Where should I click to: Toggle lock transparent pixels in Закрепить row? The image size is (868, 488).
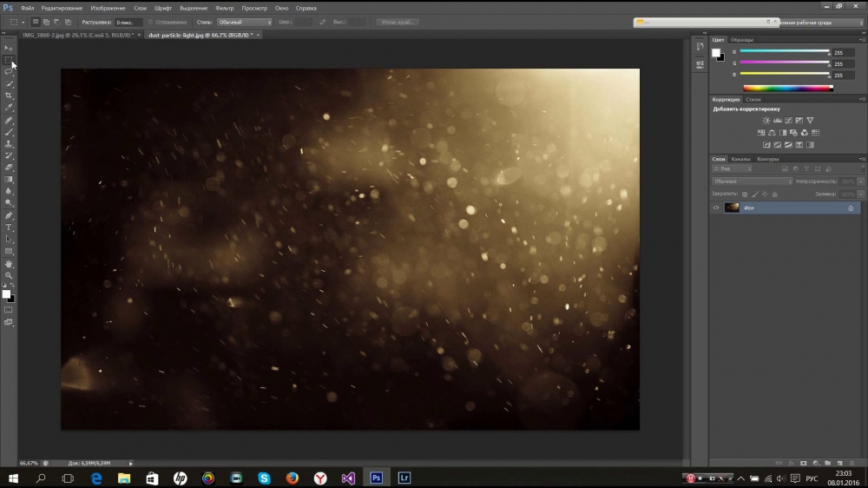click(x=745, y=195)
